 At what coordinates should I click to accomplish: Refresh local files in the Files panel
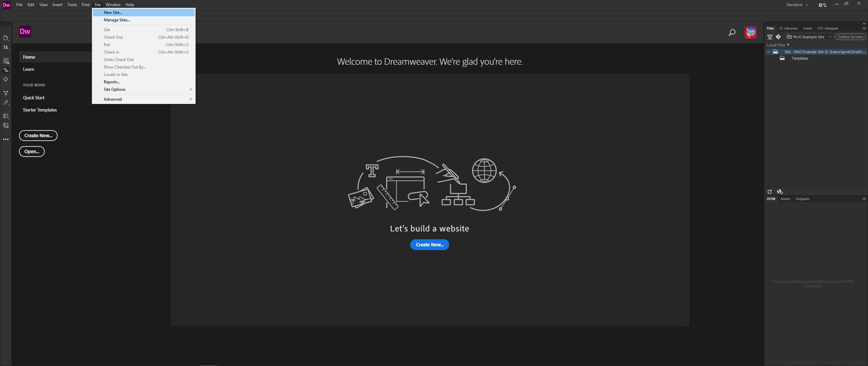pyautogui.click(x=769, y=191)
